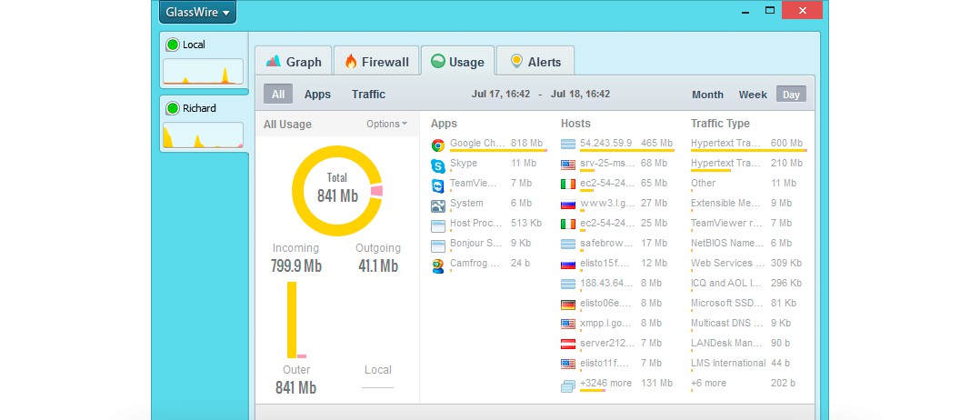Click the US flag next to srv-25-ms host
The height and width of the screenshot is (420, 980).
point(568,165)
